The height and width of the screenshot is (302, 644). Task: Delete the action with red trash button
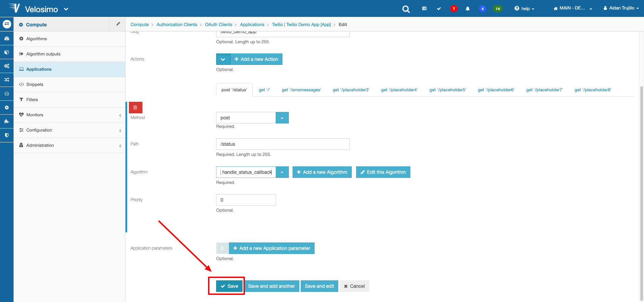coord(135,108)
